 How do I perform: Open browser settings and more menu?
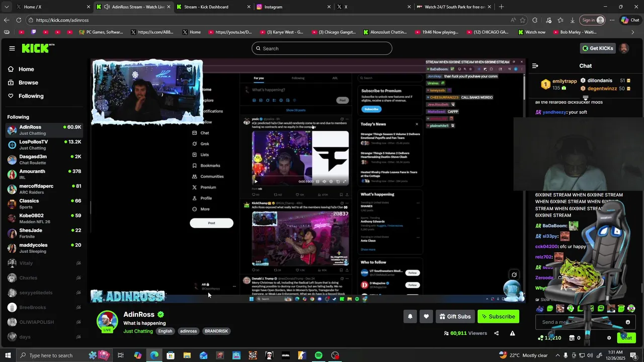click(x=612, y=20)
